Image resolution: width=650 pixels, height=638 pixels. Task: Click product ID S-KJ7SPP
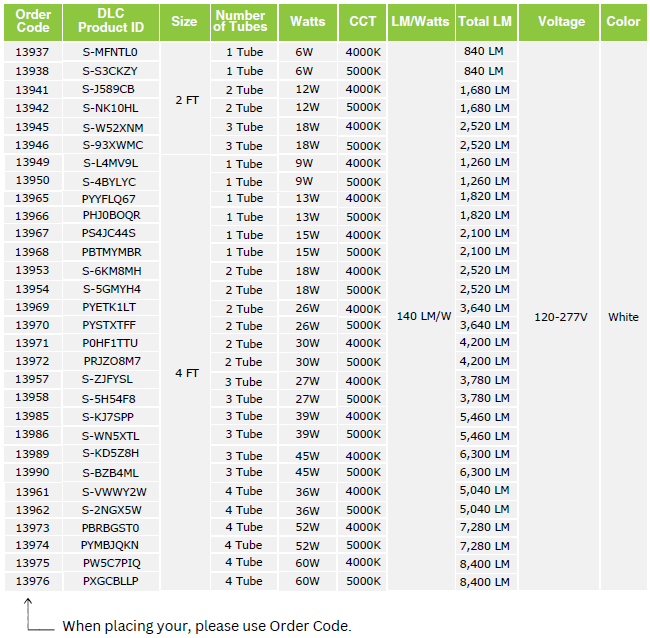108,417
